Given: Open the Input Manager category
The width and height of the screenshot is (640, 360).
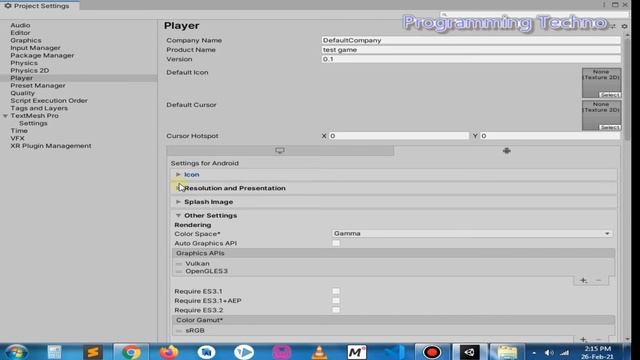Looking at the screenshot, I should point(35,48).
